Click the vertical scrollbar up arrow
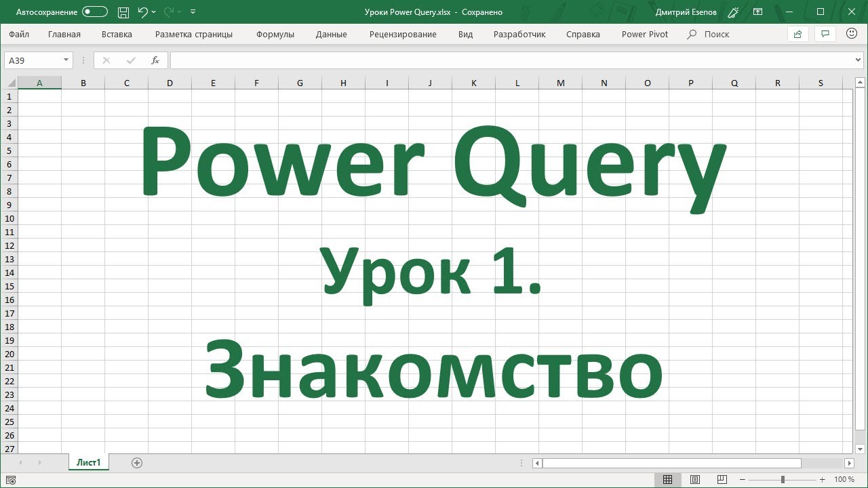 point(860,83)
